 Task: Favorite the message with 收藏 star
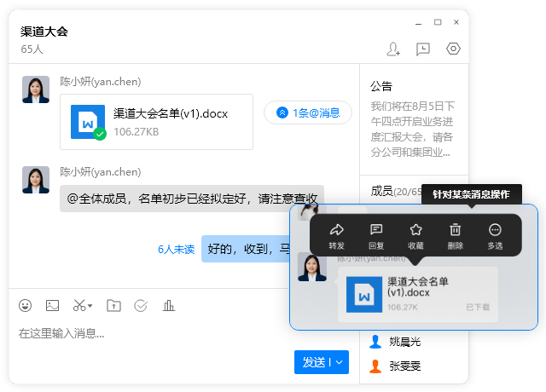point(415,237)
